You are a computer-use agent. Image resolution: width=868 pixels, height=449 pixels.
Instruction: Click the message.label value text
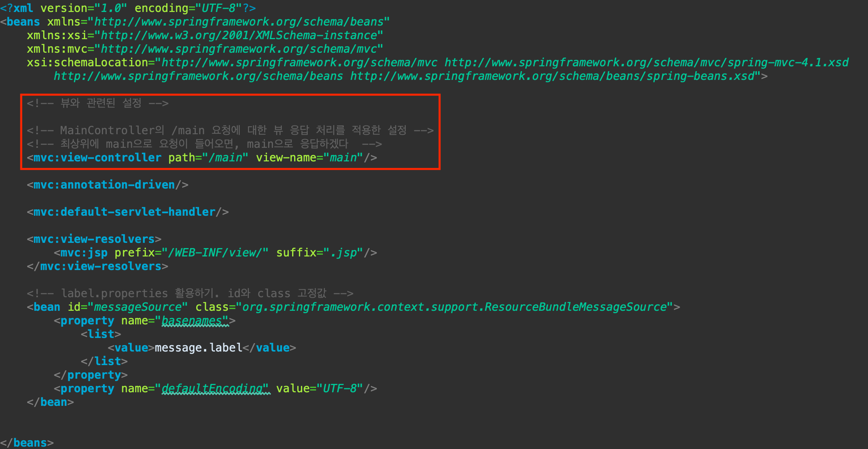pos(199,348)
